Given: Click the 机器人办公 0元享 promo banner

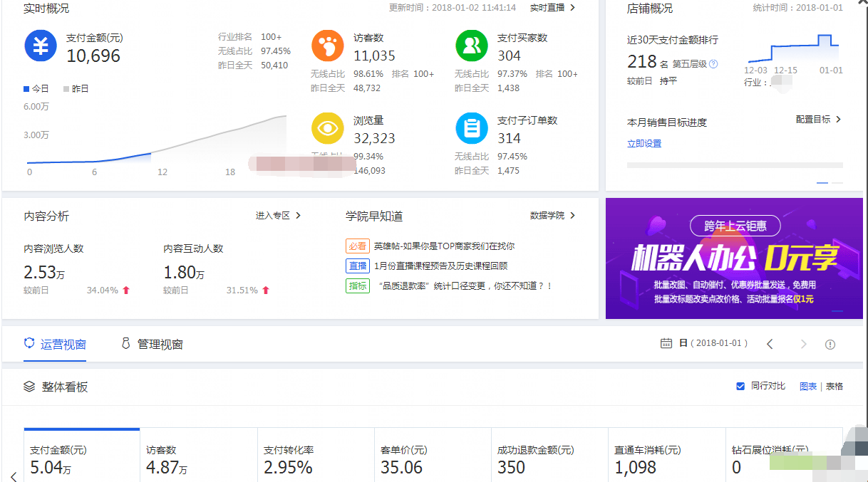Looking at the screenshot, I should (734, 258).
